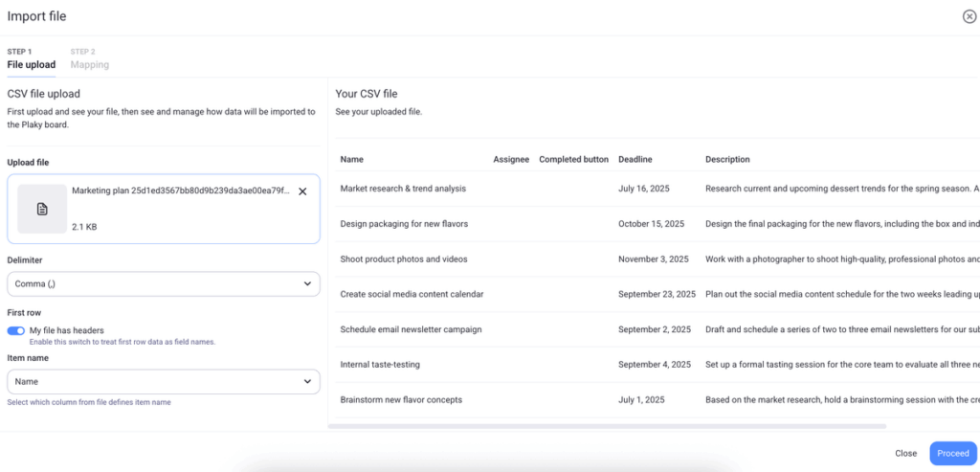Click the September 23, 2025 deadline cell
980x472 pixels.
tap(657, 294)
